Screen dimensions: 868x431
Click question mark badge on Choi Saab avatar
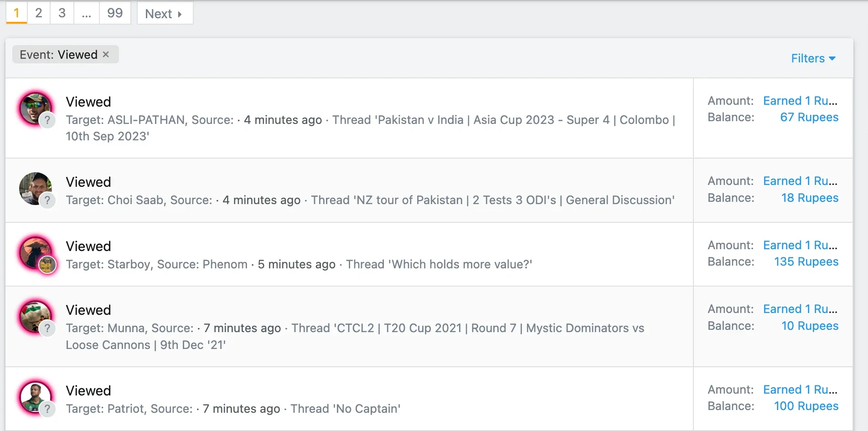47,200
